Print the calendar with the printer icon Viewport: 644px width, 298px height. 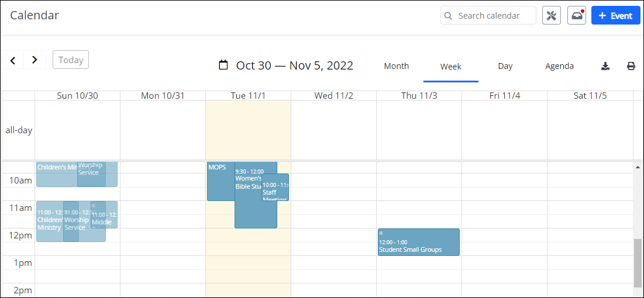[x=631, y=66]
